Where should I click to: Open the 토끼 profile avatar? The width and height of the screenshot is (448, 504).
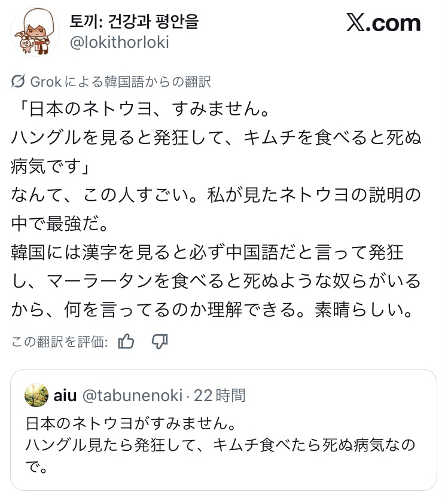35,32
